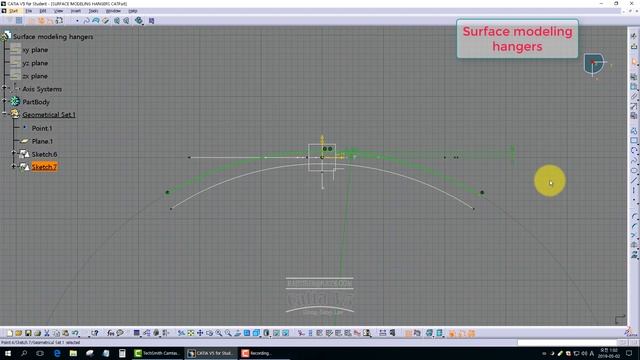Open Microsoft Edge from the taskbar
The height and width of the screenshot is (360, 640).
point(57,353)
